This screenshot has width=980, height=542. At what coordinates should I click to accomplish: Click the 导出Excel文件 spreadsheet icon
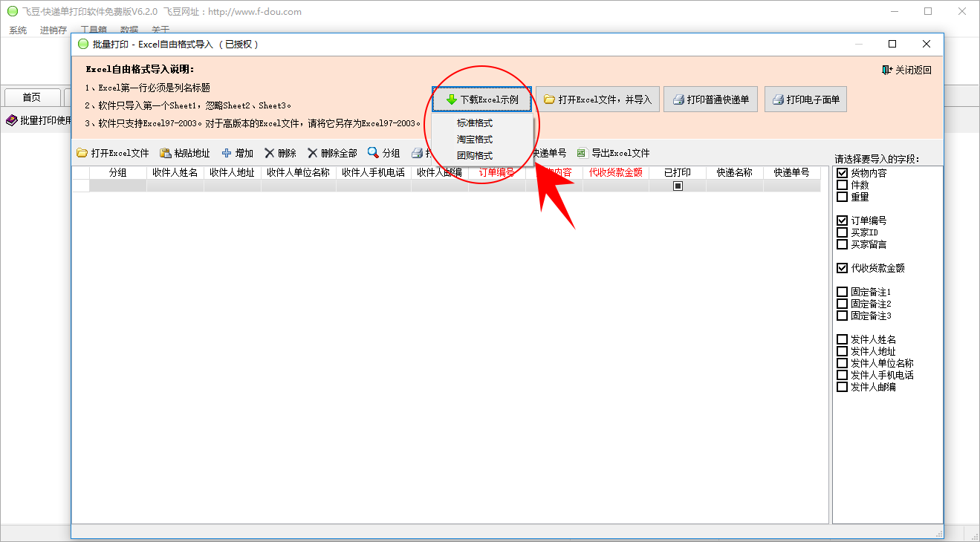(583, 154)
